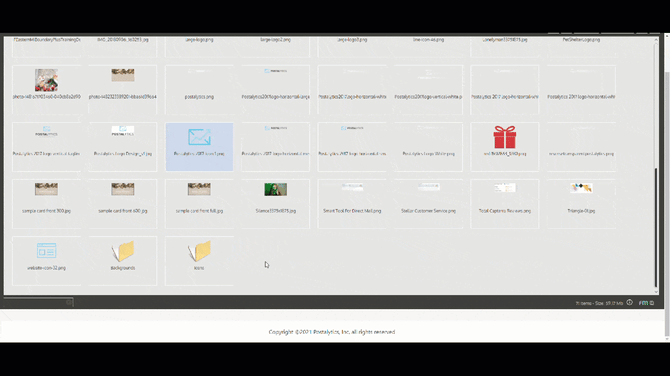
Task: Select Postalytics2017logo-vertical-white file tile
Action: (x=428, y=90)
